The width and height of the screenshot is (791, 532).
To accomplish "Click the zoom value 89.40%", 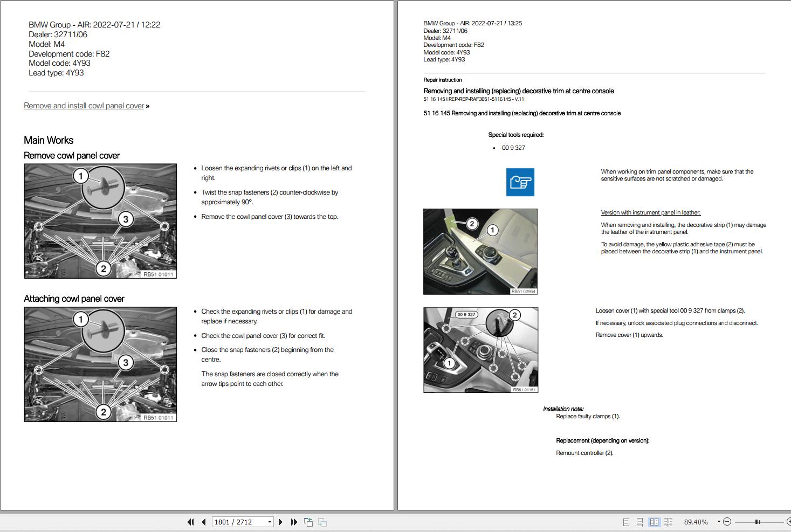I will [x=696, y=522].
